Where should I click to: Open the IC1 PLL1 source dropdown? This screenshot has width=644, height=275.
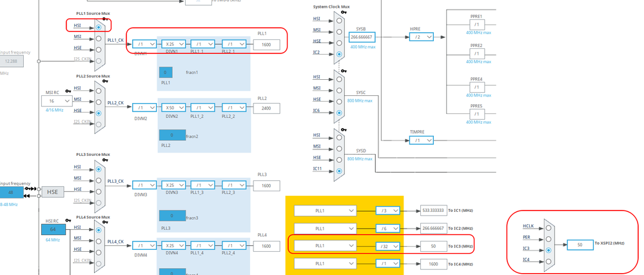[326, 211]
